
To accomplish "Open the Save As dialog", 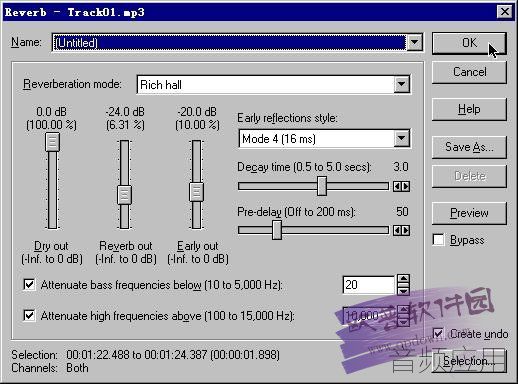I will point(469,147).
